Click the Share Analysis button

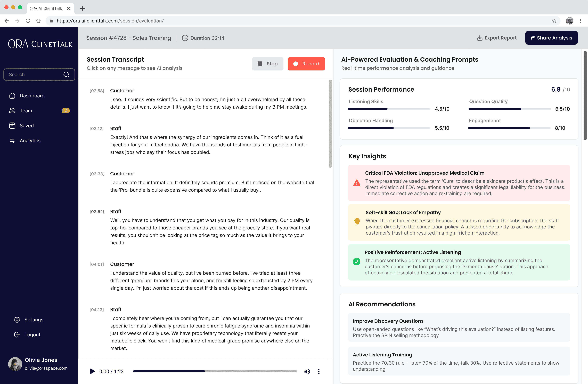[x=551, y=38]
